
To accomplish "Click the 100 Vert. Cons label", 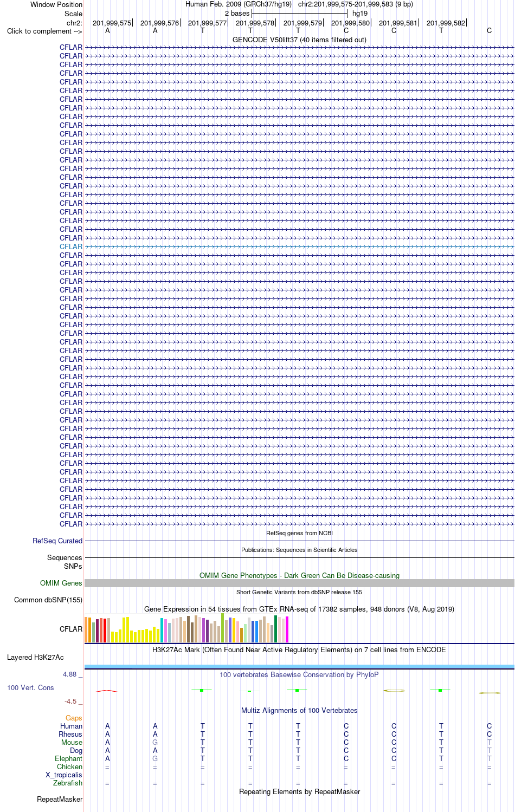I will coord(30,687).
